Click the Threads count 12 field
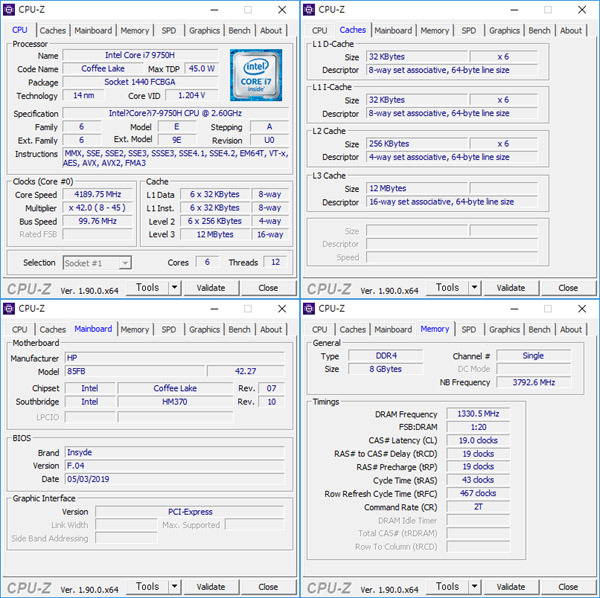Screen dimensions: 600x598 [276, 262]
